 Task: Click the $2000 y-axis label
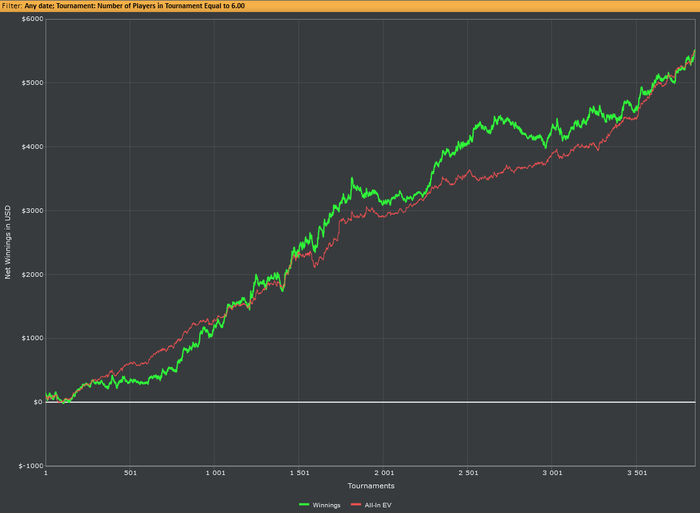(x=32, y=274)
